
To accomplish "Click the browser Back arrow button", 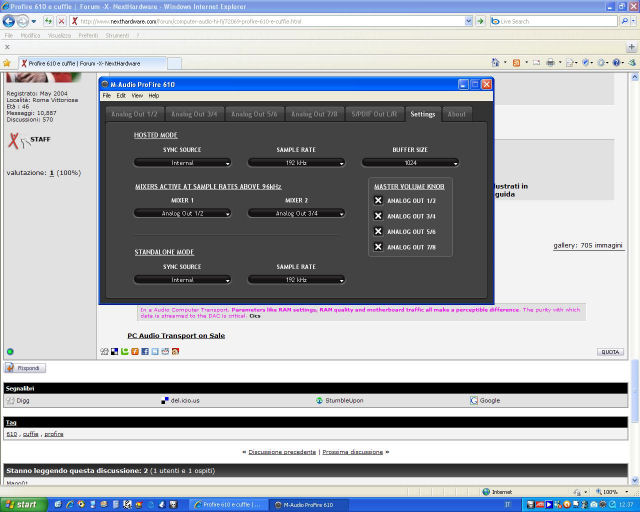I will coord(9,21).
